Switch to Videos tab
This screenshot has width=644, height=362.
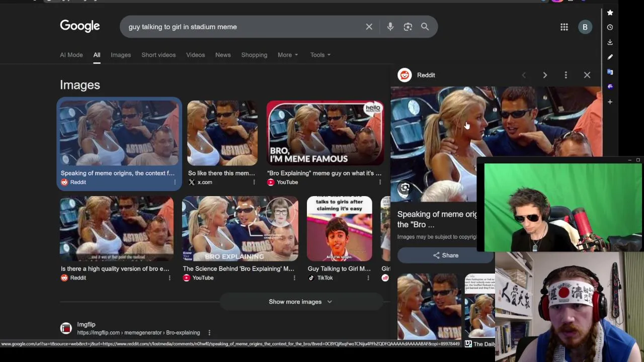[x=195, y=55]
